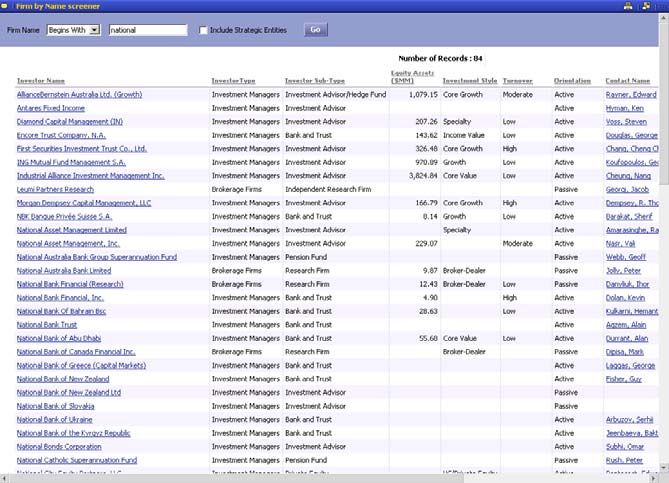Open Industrial Alliance Investment Management Inc. link
Screen dimensions: 669x483
click(x=90, y=176)
